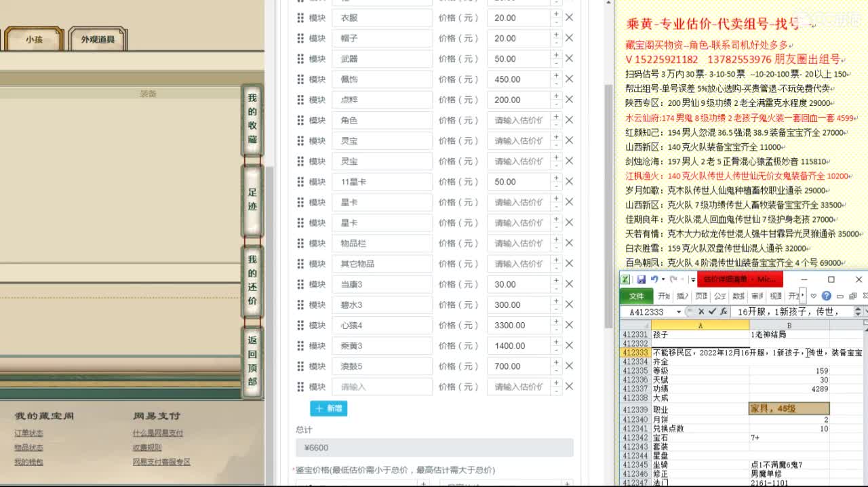Decrease the 碧水3 price with minus

[556, 309]
